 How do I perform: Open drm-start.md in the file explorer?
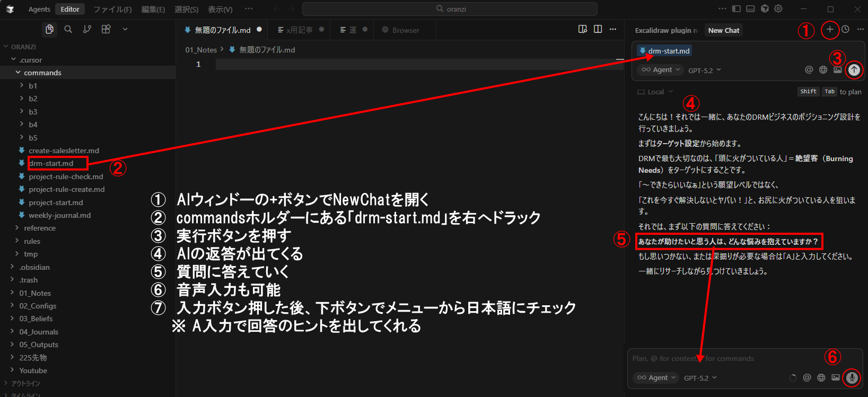(x=51, y=163)
